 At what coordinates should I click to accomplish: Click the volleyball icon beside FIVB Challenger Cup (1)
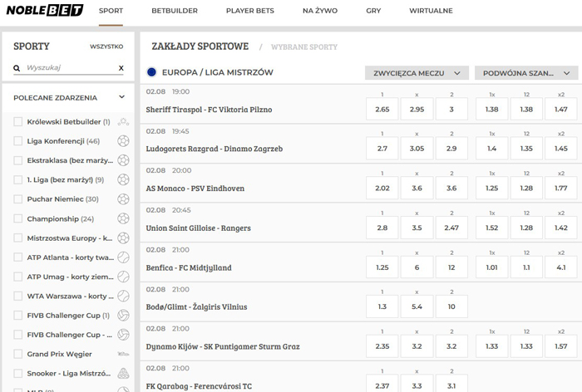[123, 316]
